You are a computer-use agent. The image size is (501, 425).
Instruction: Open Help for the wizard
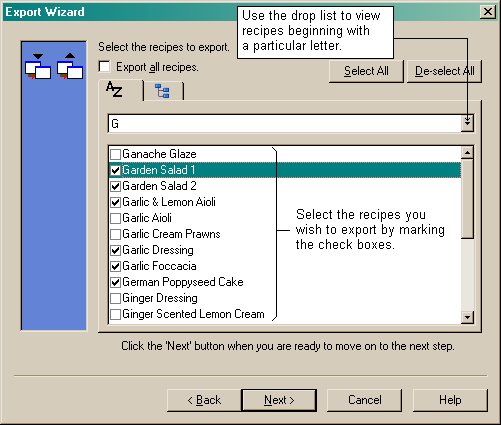tap(450, 400)
